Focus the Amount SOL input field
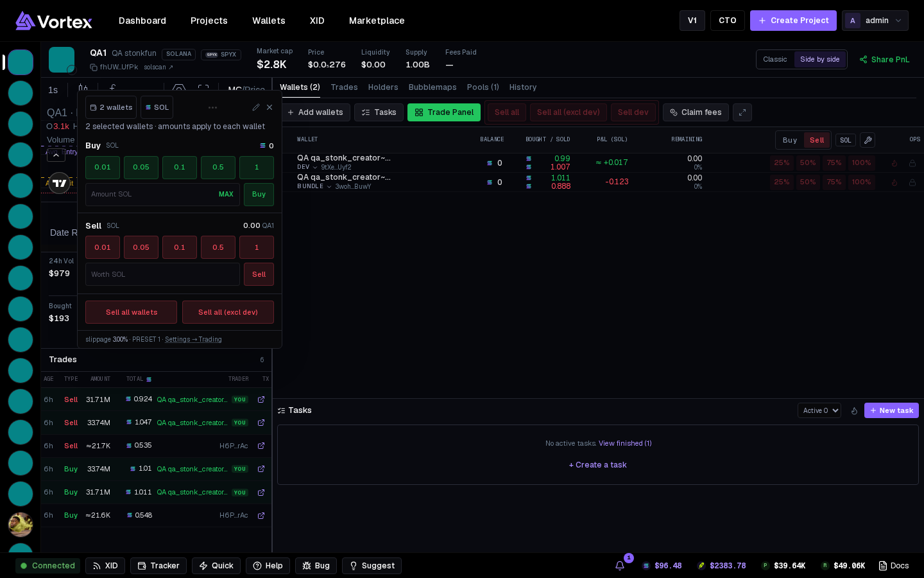Screen dimensions: 924x578 pos(162,195)
